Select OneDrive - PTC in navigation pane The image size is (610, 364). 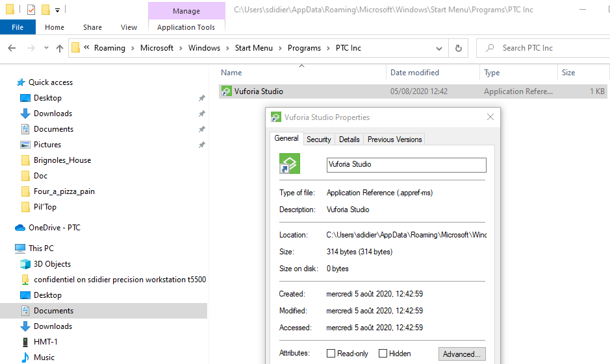point(55,228)
